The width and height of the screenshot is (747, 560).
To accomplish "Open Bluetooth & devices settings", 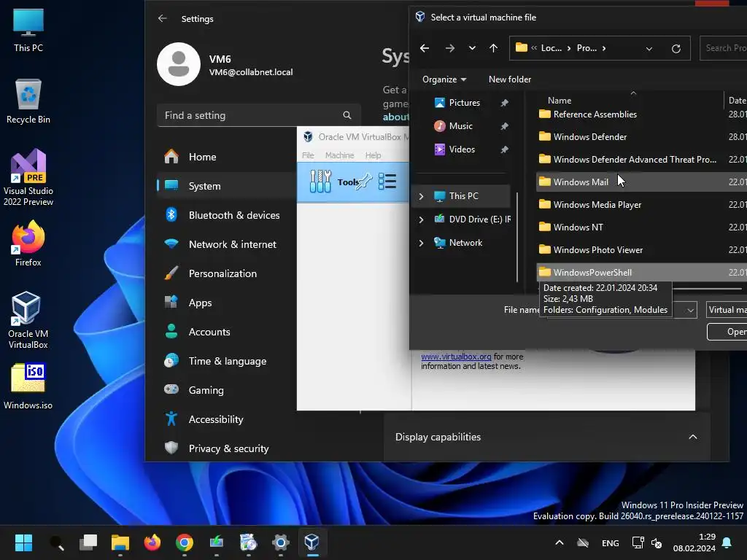I will pos(226,215).
